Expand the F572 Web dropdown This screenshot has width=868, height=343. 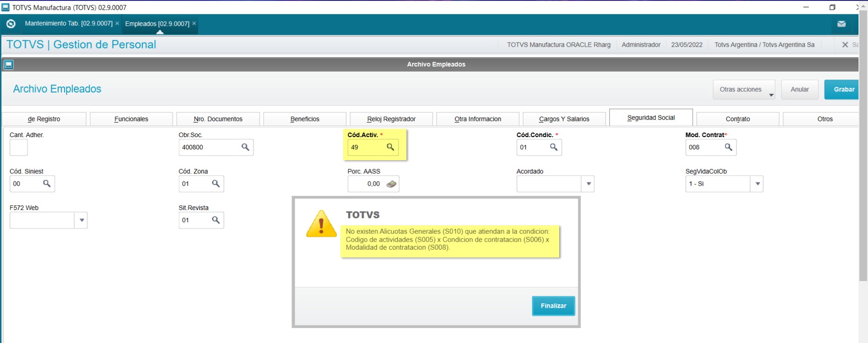[x=81, y=220]
